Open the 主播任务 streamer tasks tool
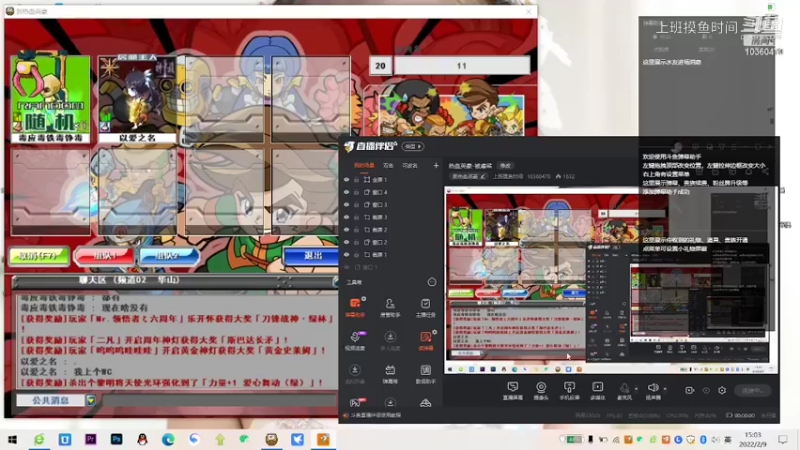800x450 pixels. (426, 307)
